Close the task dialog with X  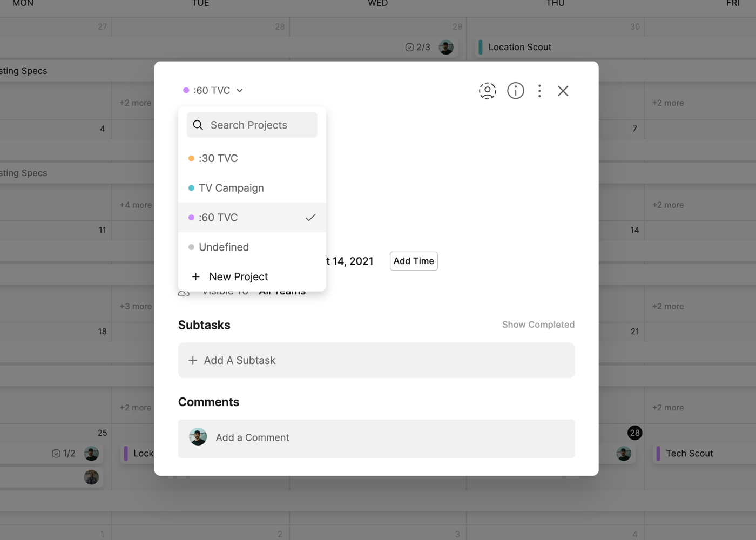[x=563, y=91]
